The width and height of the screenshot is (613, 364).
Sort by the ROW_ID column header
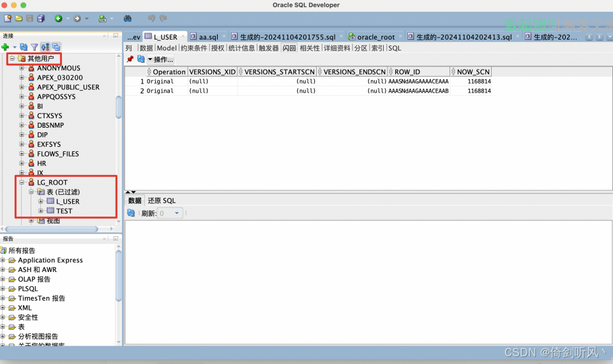pos(419,72)
